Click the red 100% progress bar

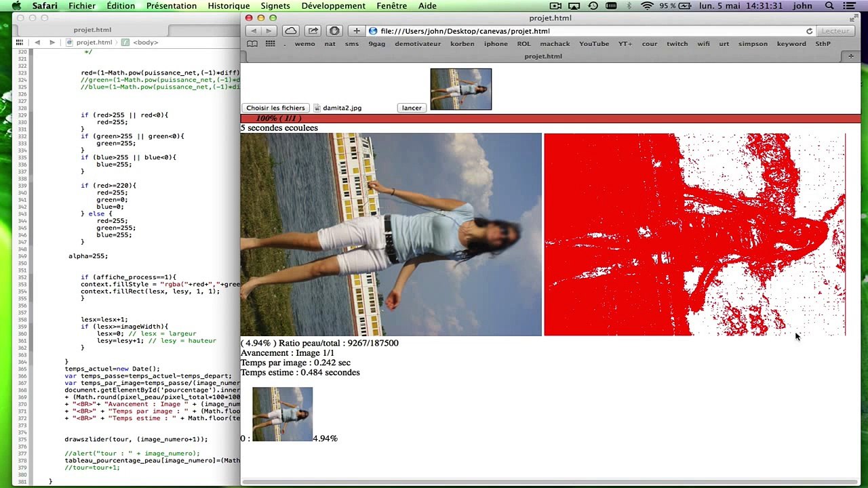tap(550, 119)
